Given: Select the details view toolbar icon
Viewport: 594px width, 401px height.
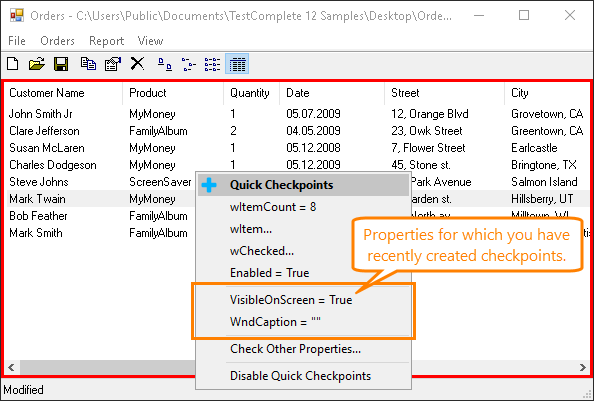Looking at the screenshot, I should (237, 64).
